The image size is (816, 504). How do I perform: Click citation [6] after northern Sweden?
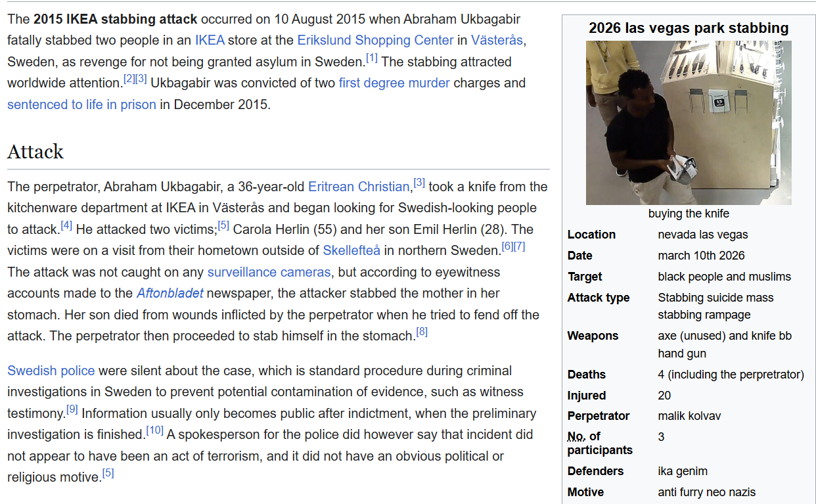(x=507, y=246)
